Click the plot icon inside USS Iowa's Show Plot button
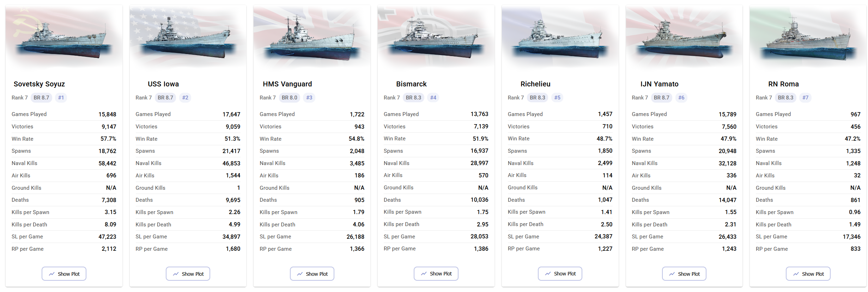Image resolution: width=868 pixels, height=292 pixels. pyautogui.click(x=175, y=274)
